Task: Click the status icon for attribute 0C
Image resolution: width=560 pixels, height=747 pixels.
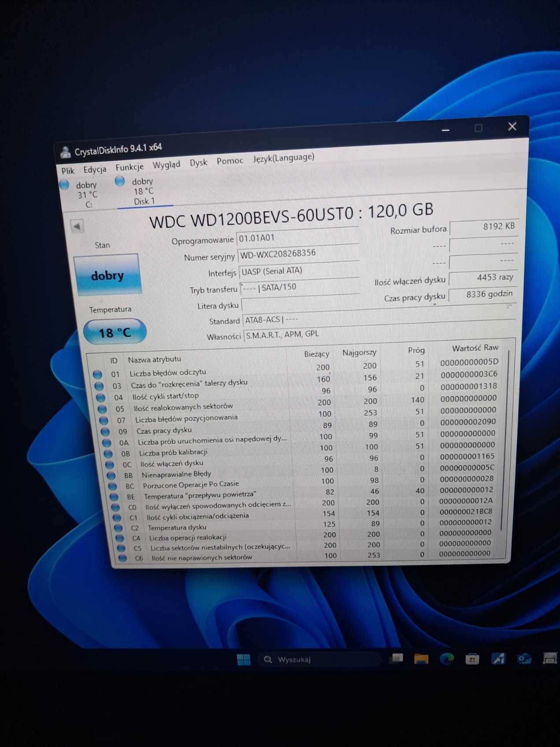Action: point(109,465)
